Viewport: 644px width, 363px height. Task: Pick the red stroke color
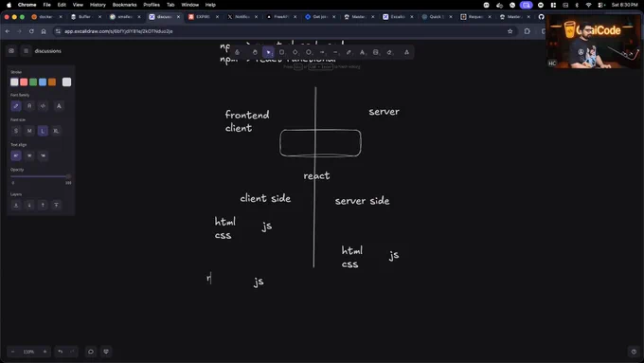click(x=24, y=82)
